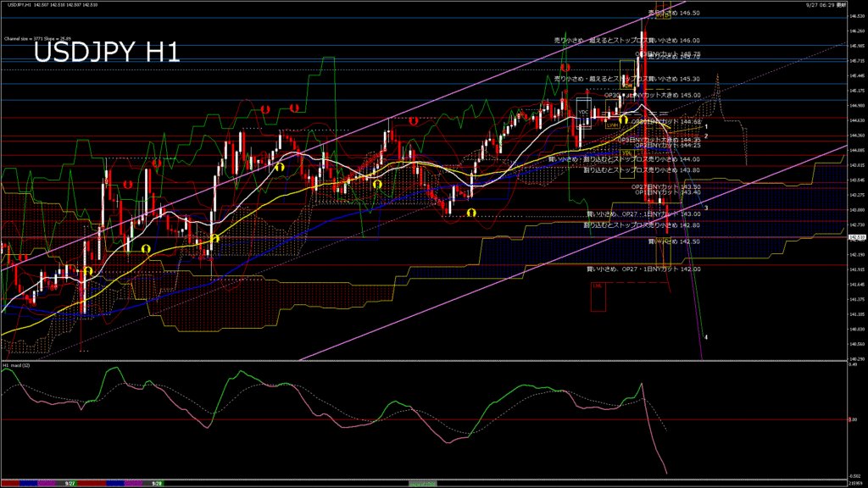Click the MACD 0.00 zero level value
The width and height of the screenshot is (868, 488).
click(x=853, y=419)
